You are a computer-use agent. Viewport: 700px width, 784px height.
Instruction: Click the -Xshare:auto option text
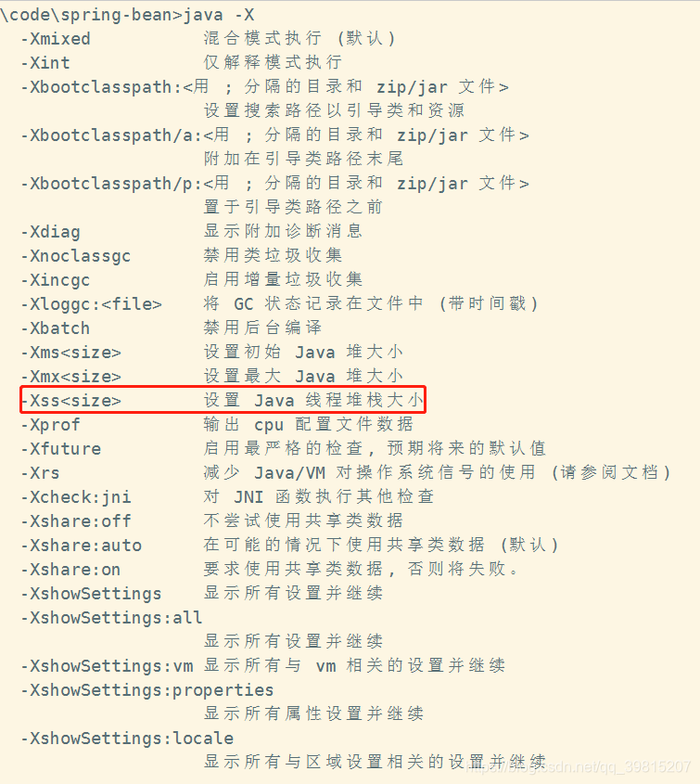pos(81,545)
